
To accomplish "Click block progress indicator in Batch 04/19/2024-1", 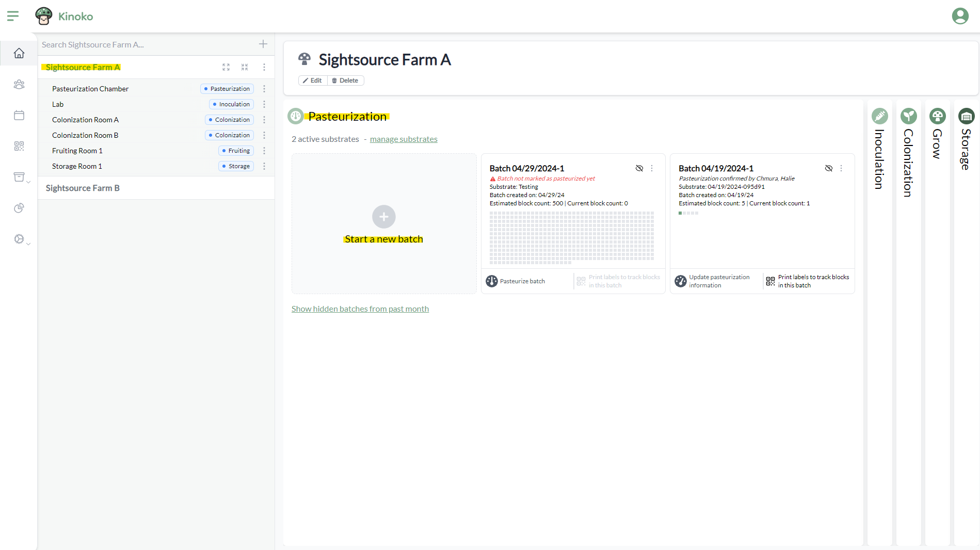I will tap(688, 213).
